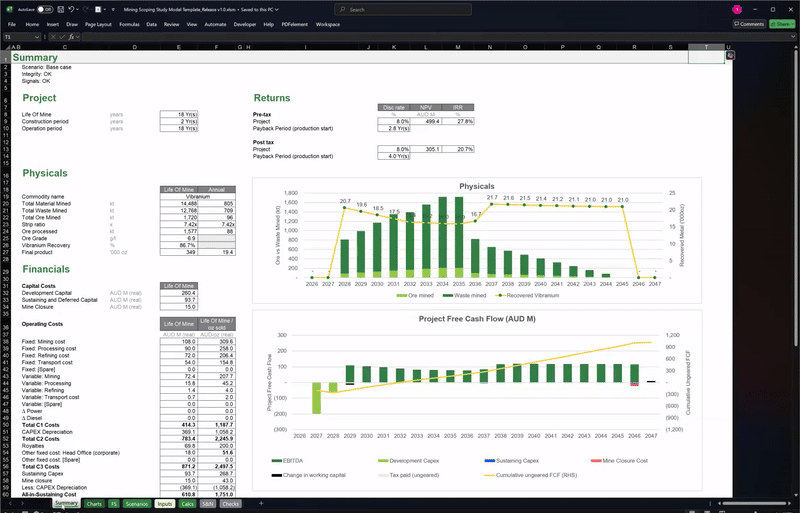Open the Customize Quick Access Toolbar dropdown
Screen dimensions: 800x513
point(113,9)
